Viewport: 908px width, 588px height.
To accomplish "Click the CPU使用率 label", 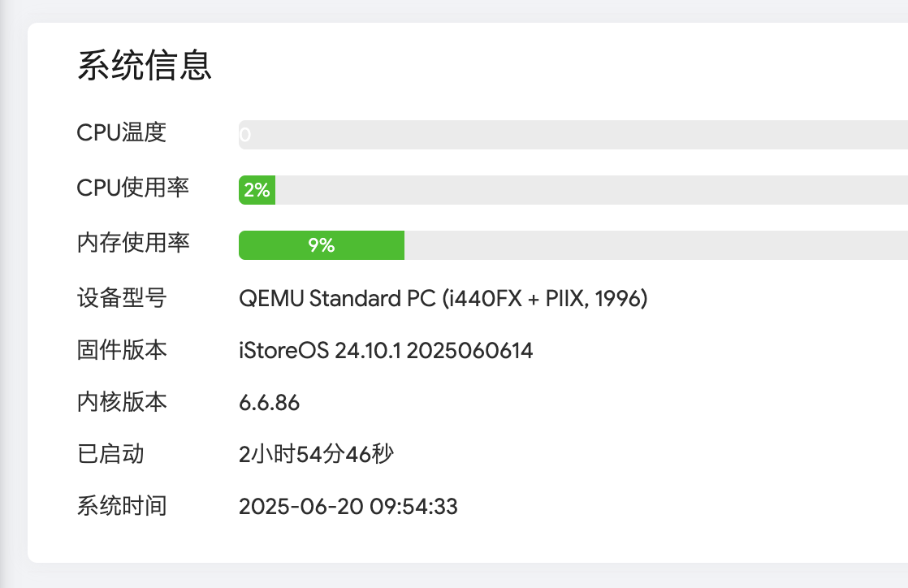I will 133,188.
